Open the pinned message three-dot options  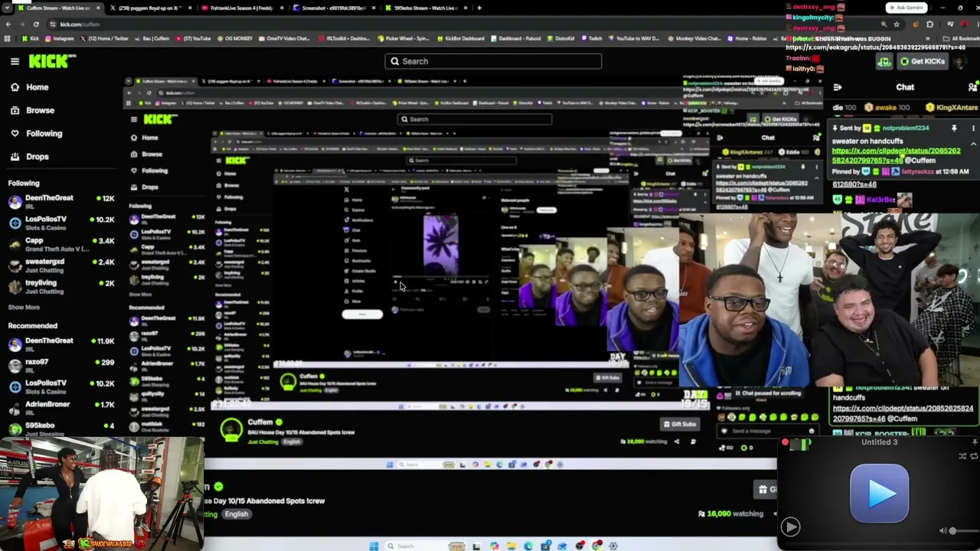pos(973,129)
